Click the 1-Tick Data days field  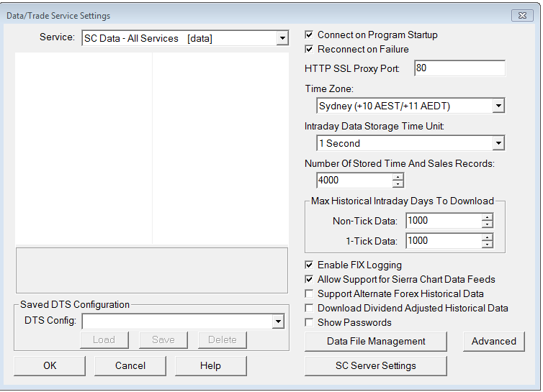(x=444, y=241)
